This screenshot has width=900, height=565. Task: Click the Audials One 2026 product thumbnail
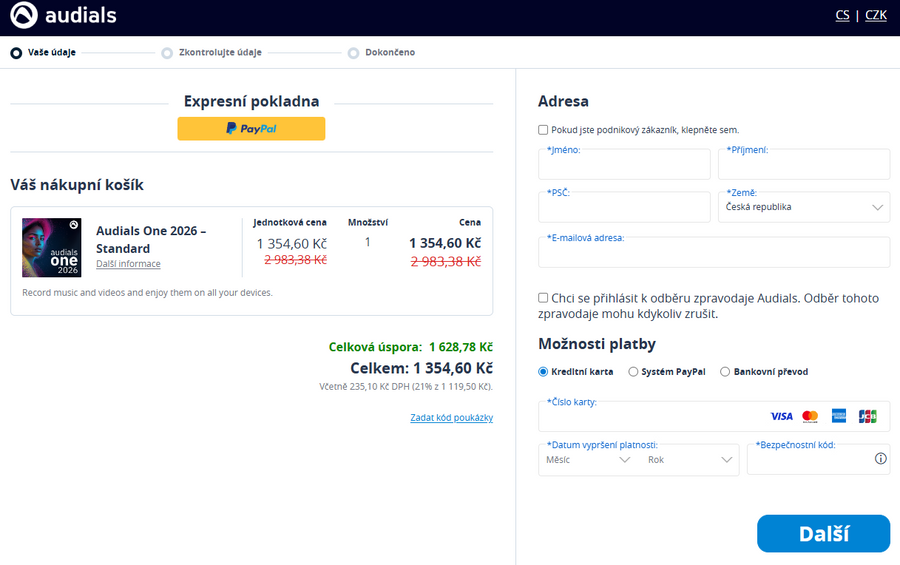[52, 247]
